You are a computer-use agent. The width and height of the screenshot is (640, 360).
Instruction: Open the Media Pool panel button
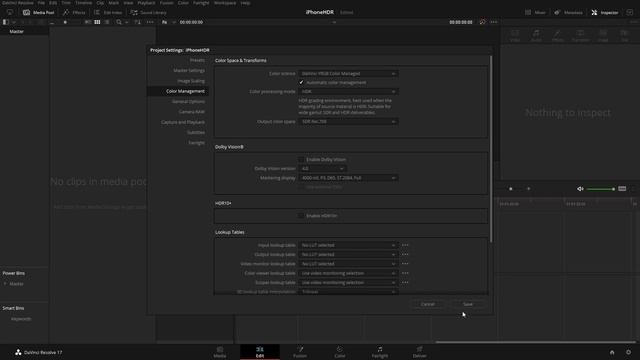coord(39,13)
